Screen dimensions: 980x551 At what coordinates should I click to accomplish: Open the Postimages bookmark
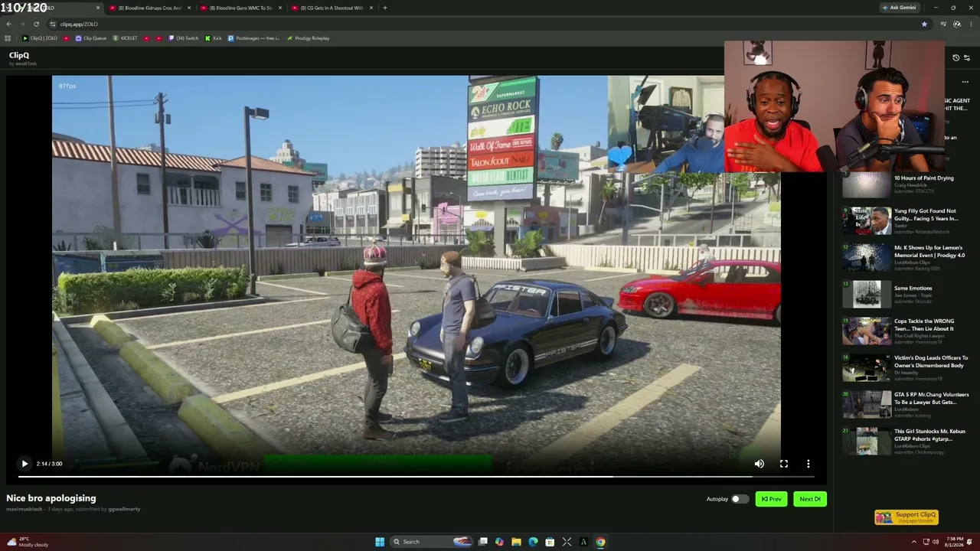[x=253, y=38]
